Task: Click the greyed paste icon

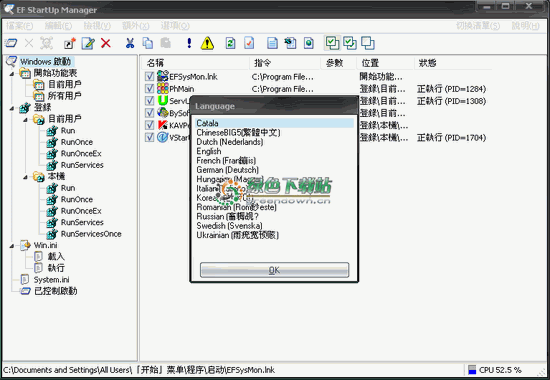Action: click(165, 43)
